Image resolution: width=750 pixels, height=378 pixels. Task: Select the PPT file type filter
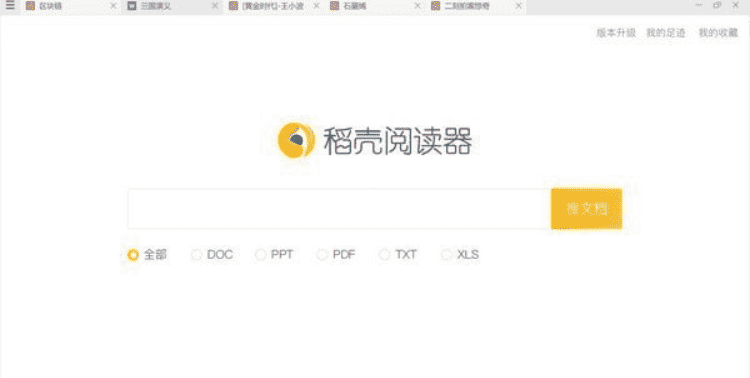click(x=260, y=255)
